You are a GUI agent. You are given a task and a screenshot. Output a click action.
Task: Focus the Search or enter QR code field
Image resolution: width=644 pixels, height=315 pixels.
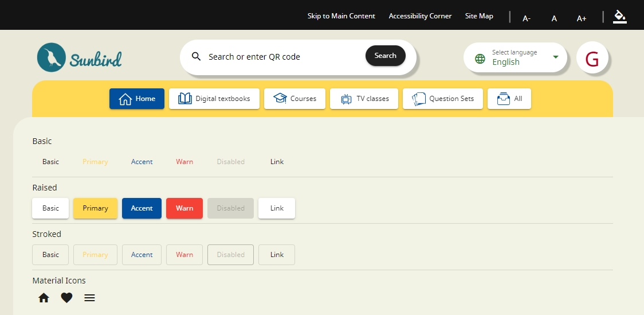pos(281,57)
